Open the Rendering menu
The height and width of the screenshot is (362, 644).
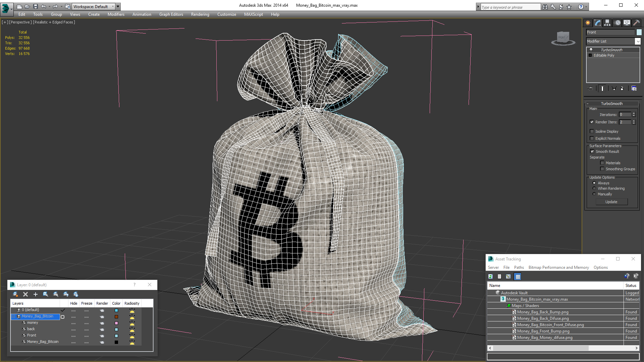tap(200, 14)
